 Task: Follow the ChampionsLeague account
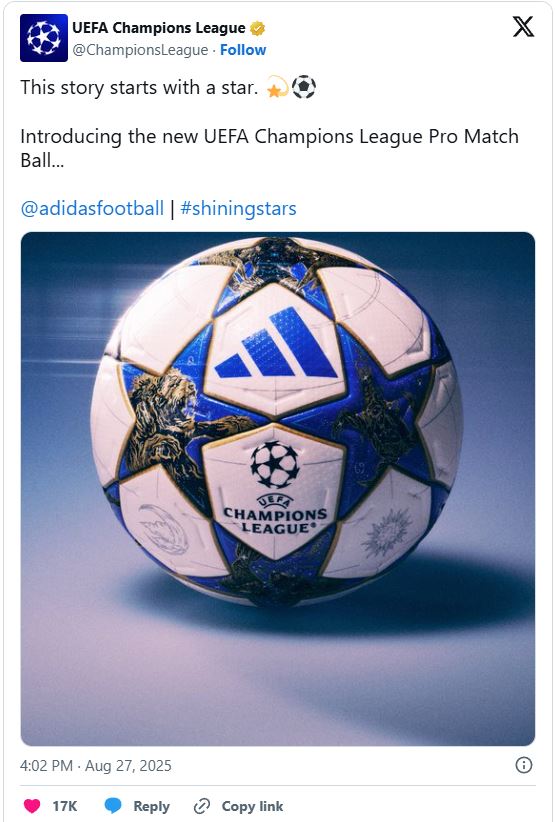[243, 50]
